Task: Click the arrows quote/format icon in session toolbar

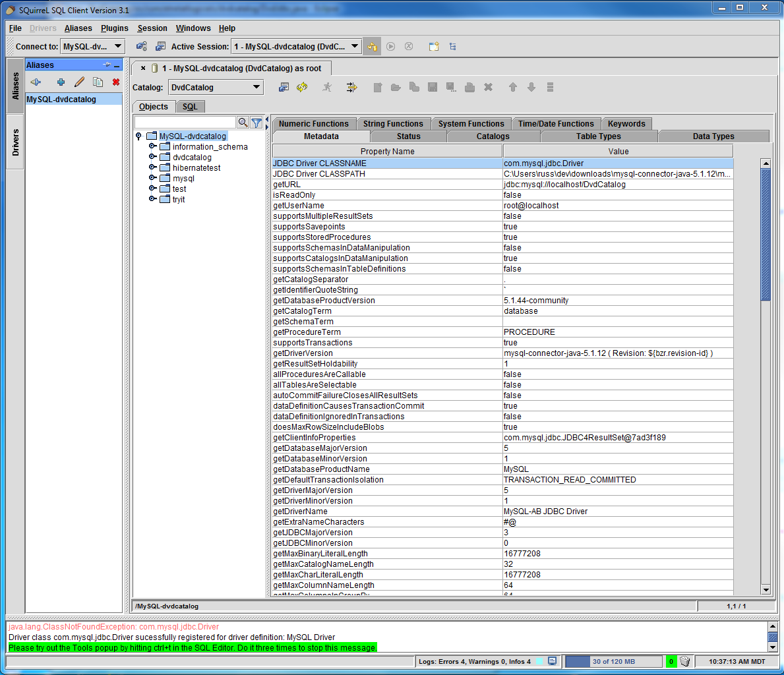Action: coord(352,88)
